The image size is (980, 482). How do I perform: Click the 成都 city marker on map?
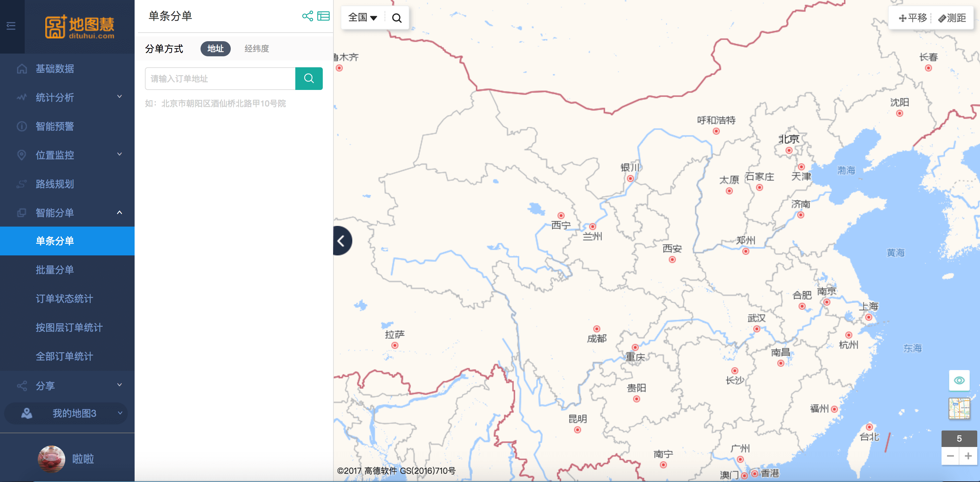pos(596,329)
